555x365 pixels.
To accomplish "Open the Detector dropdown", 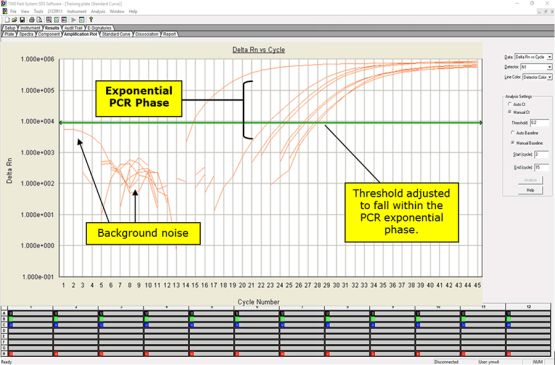I will (x=536, y=67).
